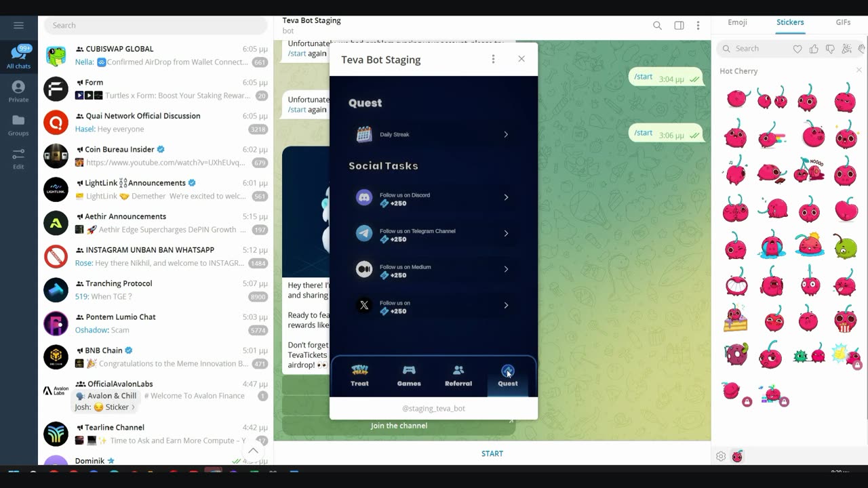
Task: Open Quai Network Official Discussion chat
Action: click(x=155, y=122)
